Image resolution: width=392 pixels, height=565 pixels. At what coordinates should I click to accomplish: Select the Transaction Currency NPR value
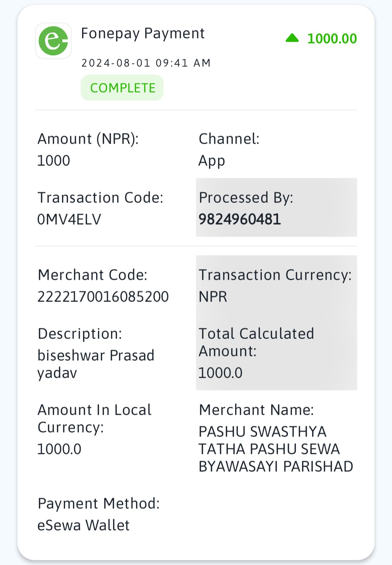213,297
